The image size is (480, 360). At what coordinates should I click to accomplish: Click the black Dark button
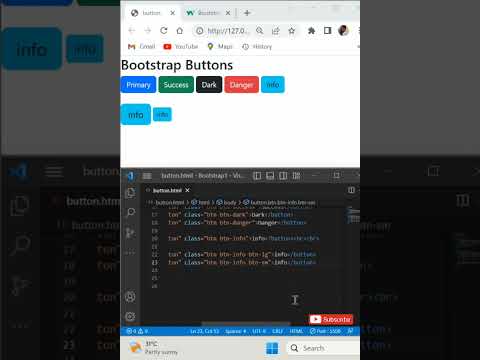209,85
